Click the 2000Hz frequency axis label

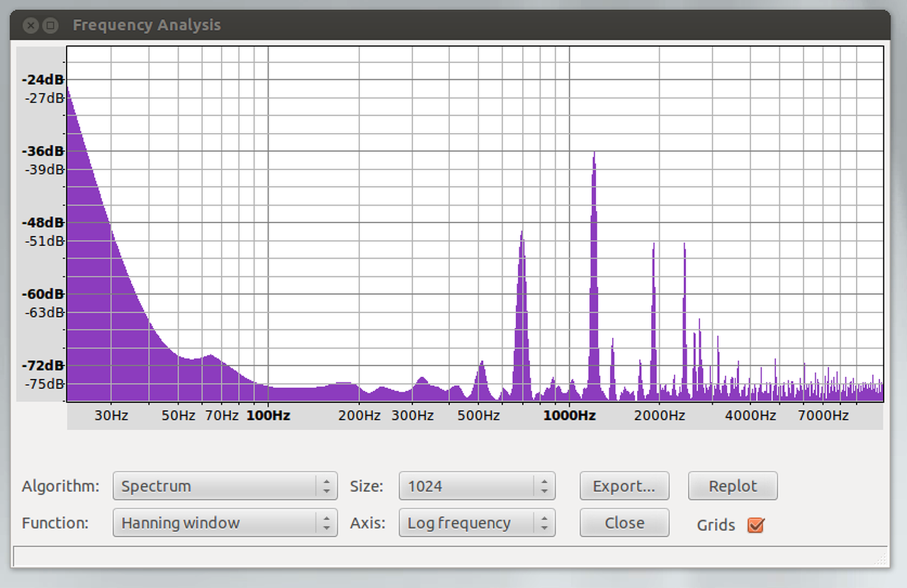660,415
